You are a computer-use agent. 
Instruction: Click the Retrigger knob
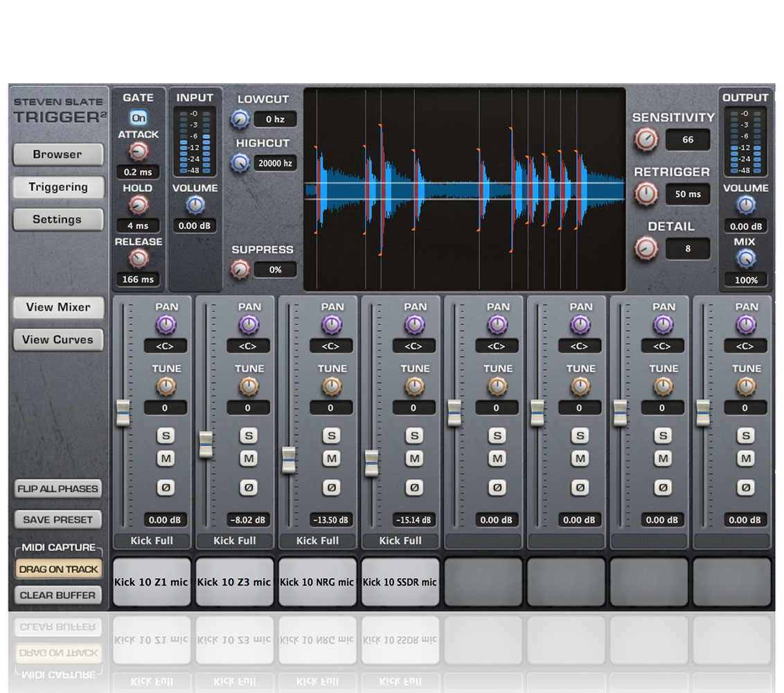pyautogui.click(x=646, y=194)
